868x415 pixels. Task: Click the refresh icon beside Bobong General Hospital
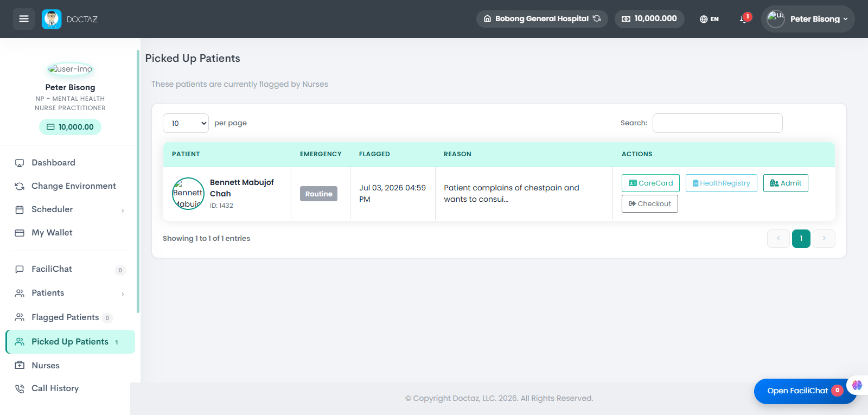coord(597,18)
